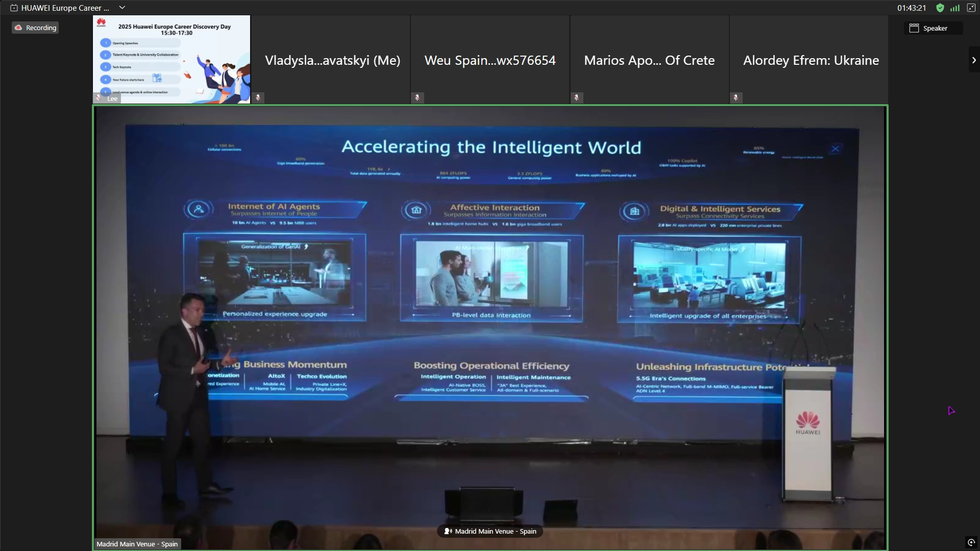
Task: Click the red Recording indicator
Action: 35,28
